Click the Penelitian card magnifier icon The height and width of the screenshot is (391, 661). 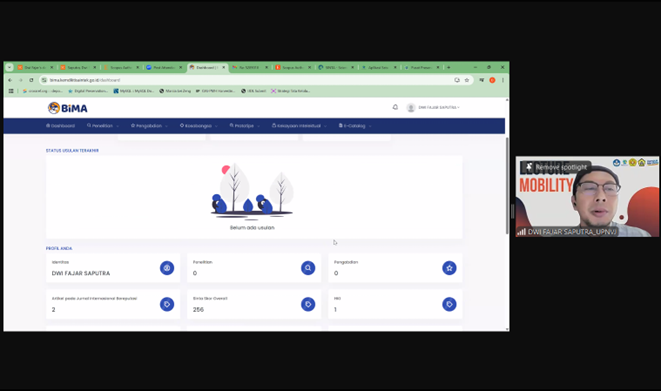308,268
